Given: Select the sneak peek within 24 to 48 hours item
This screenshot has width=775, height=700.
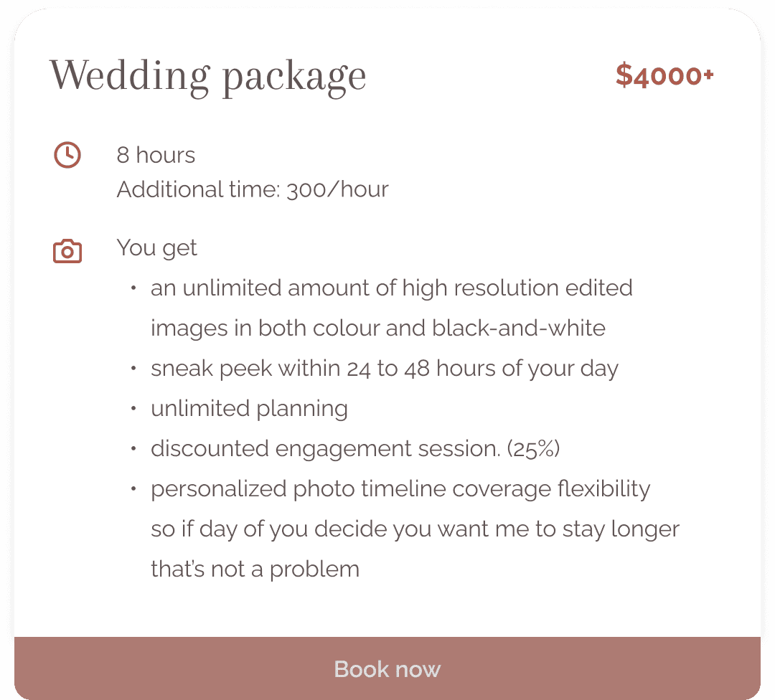Looking at the screenshot, I should click(384, 369).
